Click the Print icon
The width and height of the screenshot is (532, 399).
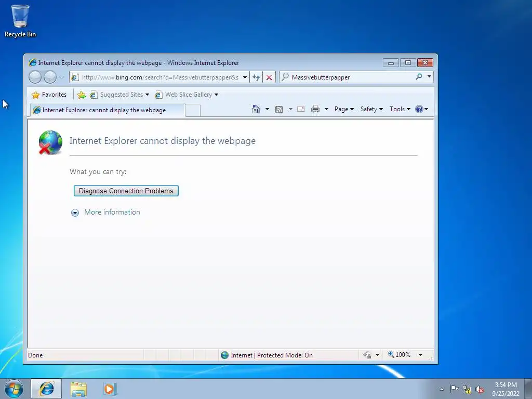coord(315,109)
